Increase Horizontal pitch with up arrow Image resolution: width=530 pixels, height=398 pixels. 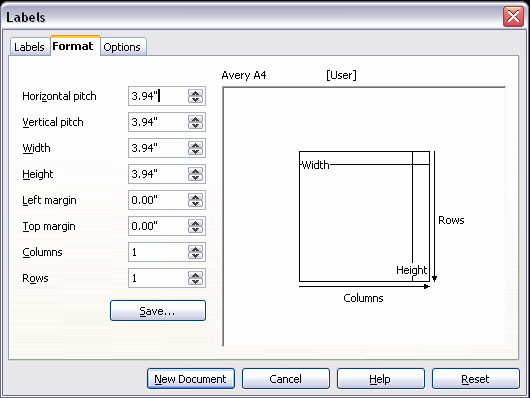tap(195, 93)
